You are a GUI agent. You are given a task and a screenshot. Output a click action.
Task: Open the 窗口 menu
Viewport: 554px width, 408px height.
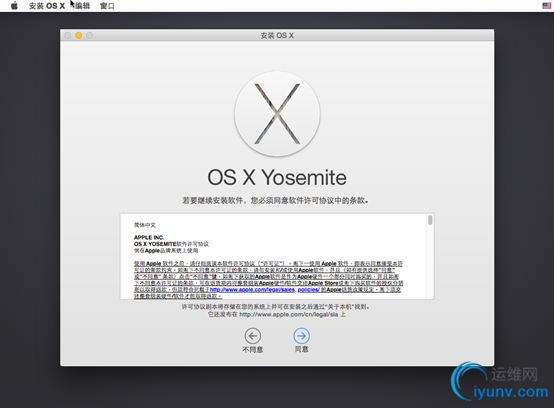(x=107, y=6)
